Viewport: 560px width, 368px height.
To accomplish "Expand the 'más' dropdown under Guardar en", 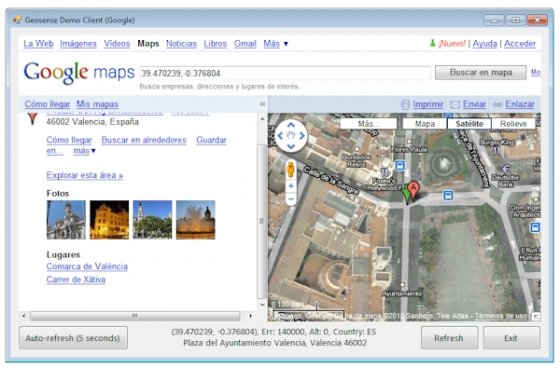I will pyautogui.click(x=84, y=151).
